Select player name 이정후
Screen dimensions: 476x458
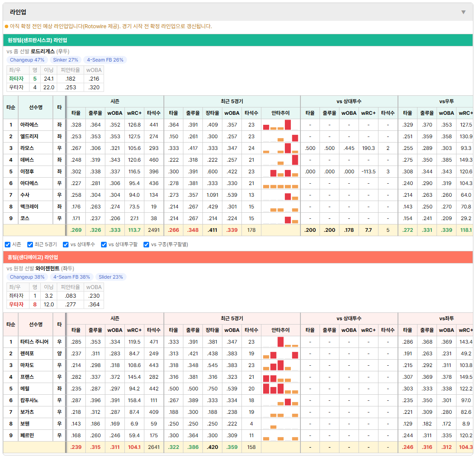coord(27,172)
